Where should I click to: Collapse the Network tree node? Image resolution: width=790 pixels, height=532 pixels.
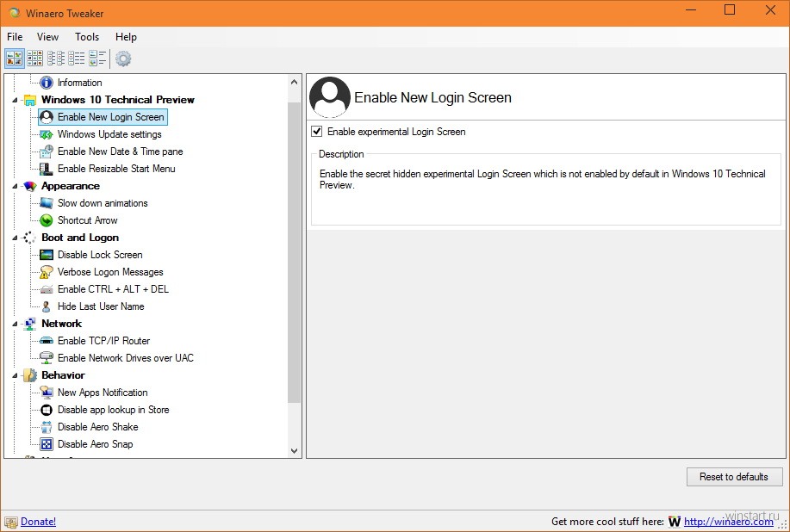(x=15, y=325)
